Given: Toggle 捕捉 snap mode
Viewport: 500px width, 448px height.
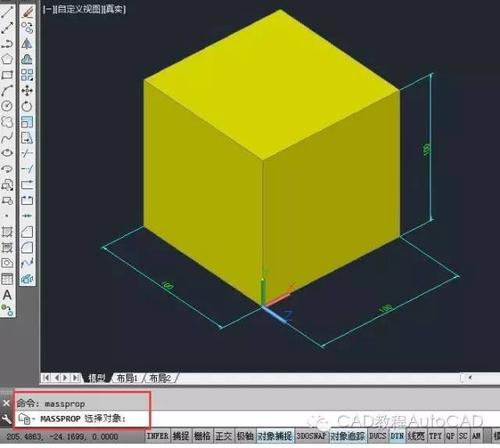Looking at the screenshot, I should 181,436.
